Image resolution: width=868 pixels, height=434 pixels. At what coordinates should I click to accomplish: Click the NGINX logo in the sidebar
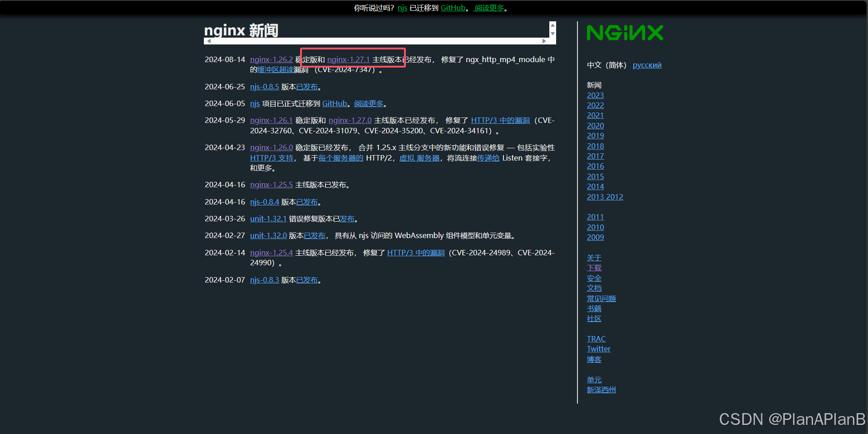(x=625, y=33)
